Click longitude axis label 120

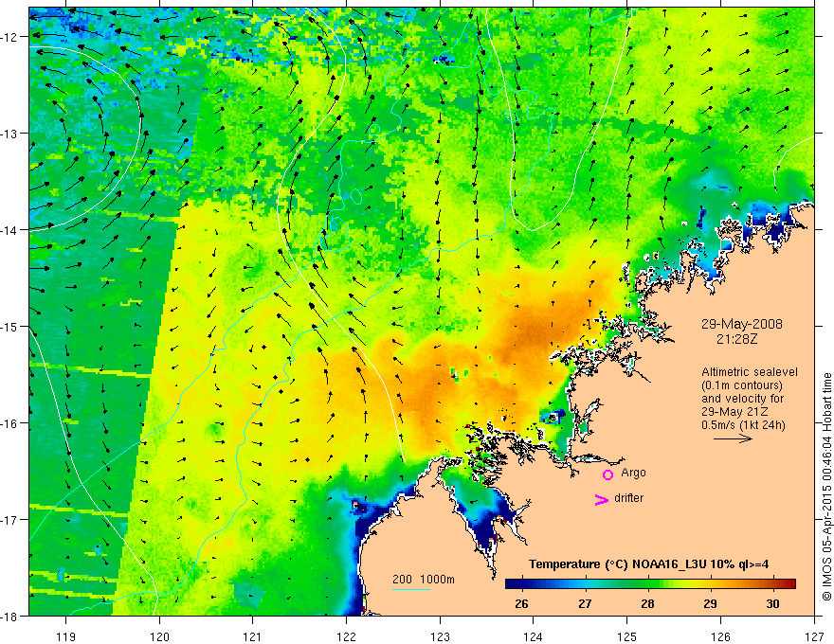point(159,636)
